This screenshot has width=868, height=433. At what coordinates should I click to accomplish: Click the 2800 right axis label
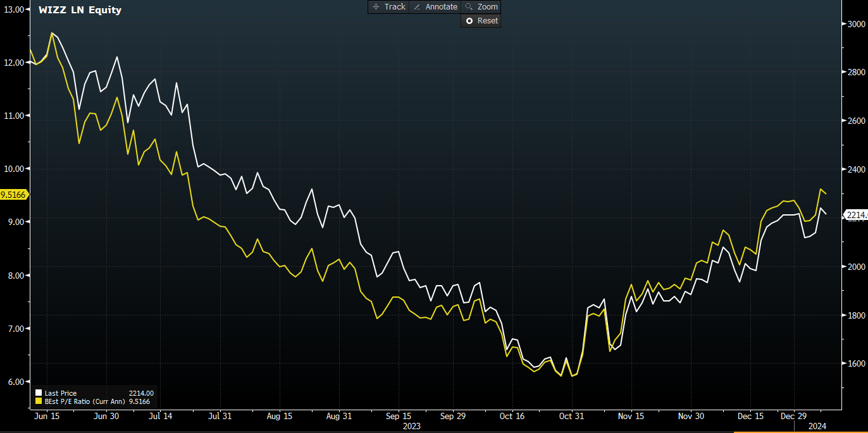click(x=856, y=73)
